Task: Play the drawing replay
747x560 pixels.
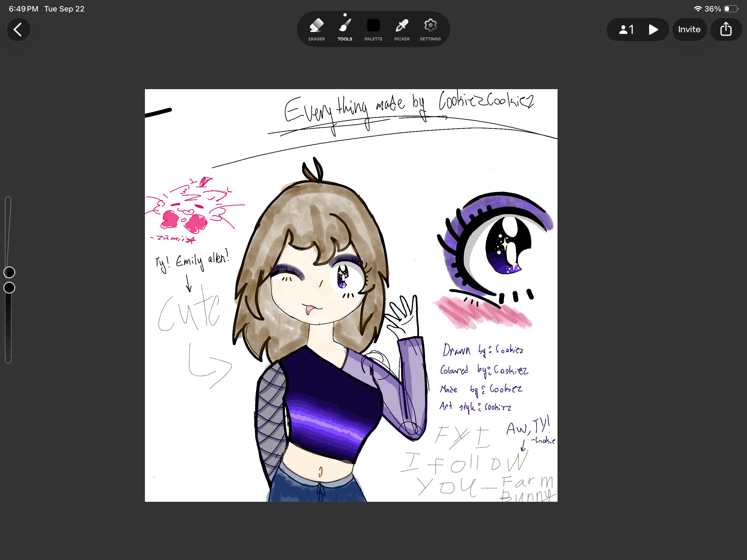Action: tap(653, 30)
